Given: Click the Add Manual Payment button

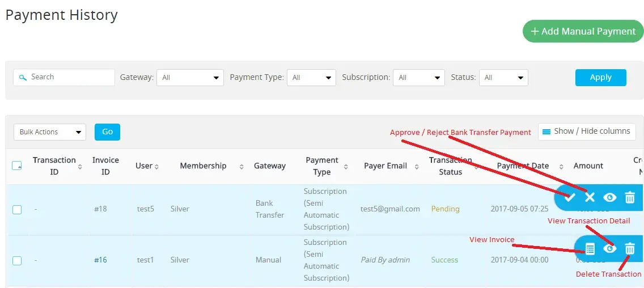Looking at the screenshot, I should (583, 31).
